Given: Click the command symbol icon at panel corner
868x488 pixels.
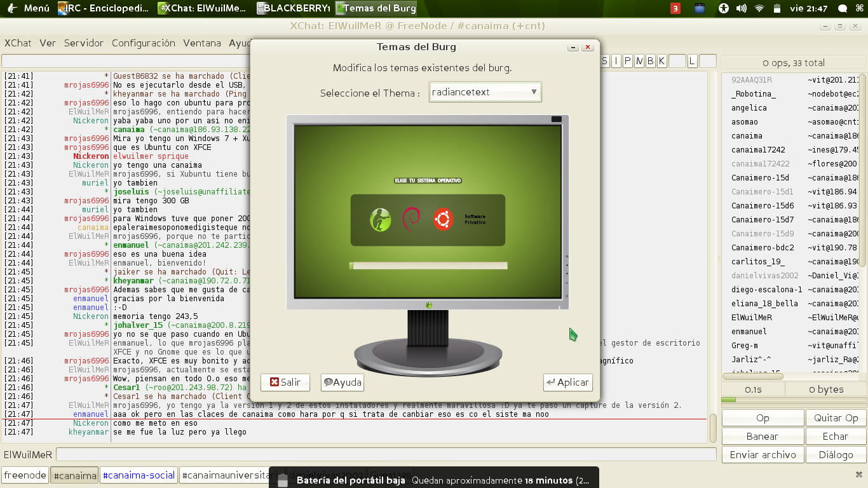Looking at the screenshot, I should tap(860, 8).
